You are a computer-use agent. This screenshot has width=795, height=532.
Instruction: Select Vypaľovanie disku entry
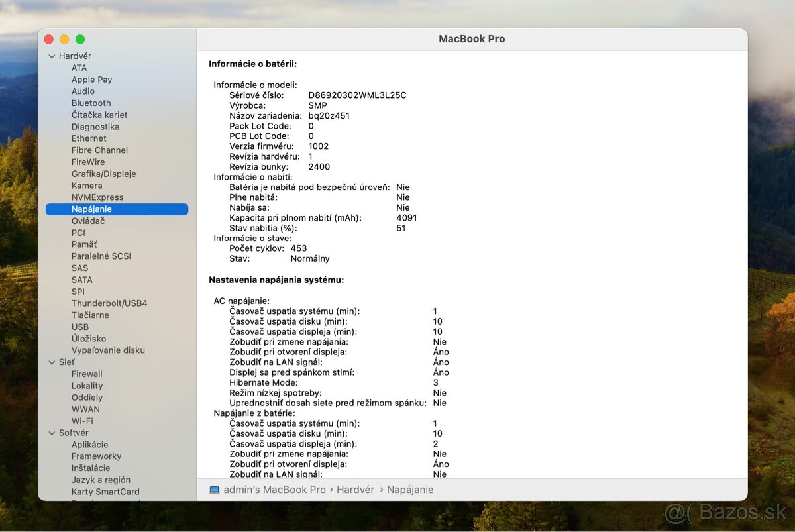(x=108, y=350)
